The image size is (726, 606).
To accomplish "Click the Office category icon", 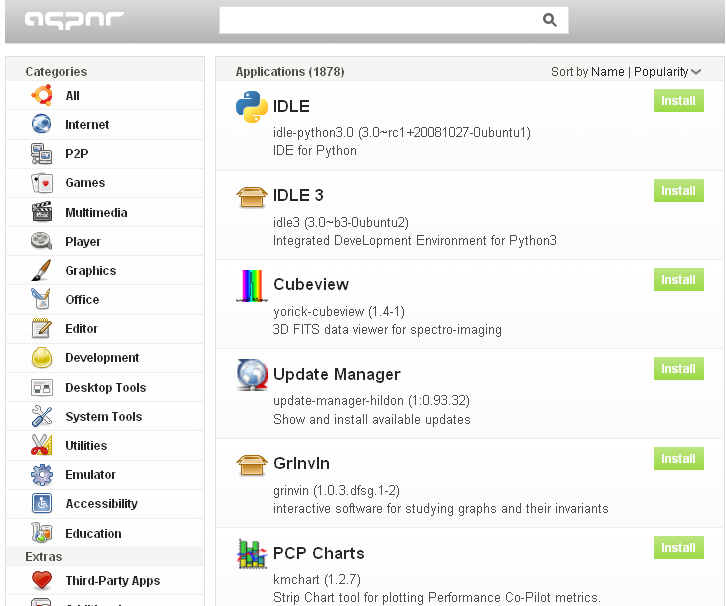I will click(x=42, y=299).
